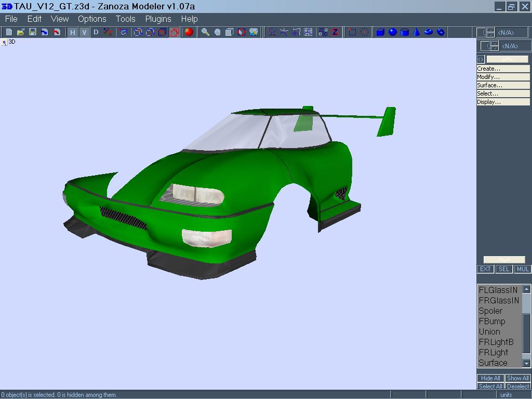Create a blue cone primitive
Image resolution: width=532 pixels, height=399 pixels.
[x=416, y=32]
